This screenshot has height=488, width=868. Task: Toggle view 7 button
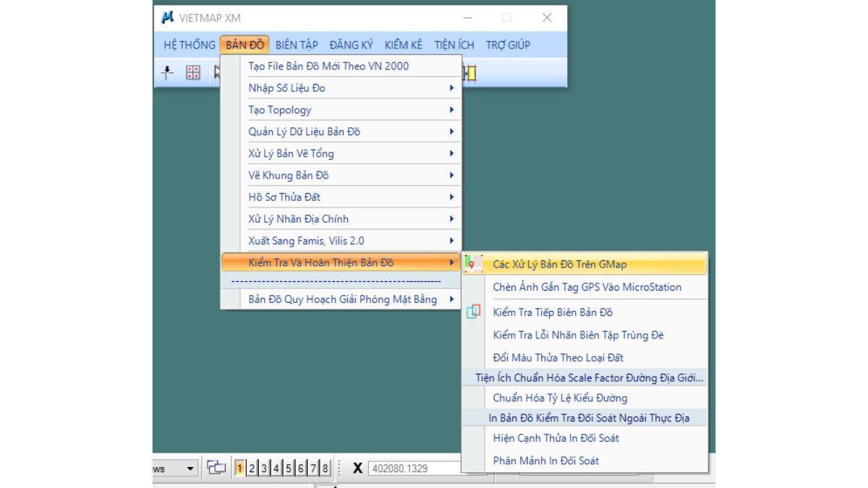[313, 468]
